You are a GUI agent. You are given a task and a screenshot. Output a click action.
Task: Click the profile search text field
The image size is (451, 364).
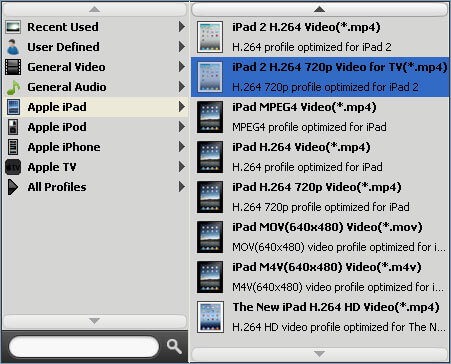point(84,347)
